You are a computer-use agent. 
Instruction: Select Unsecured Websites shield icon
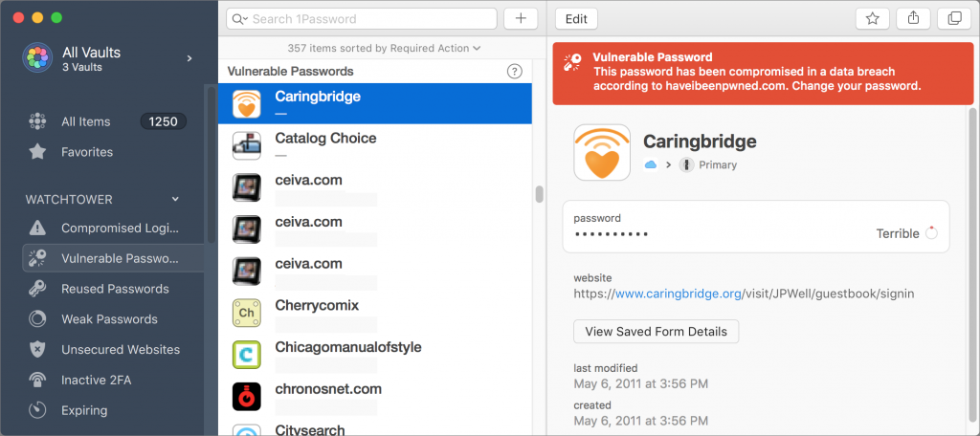point(37,349)
